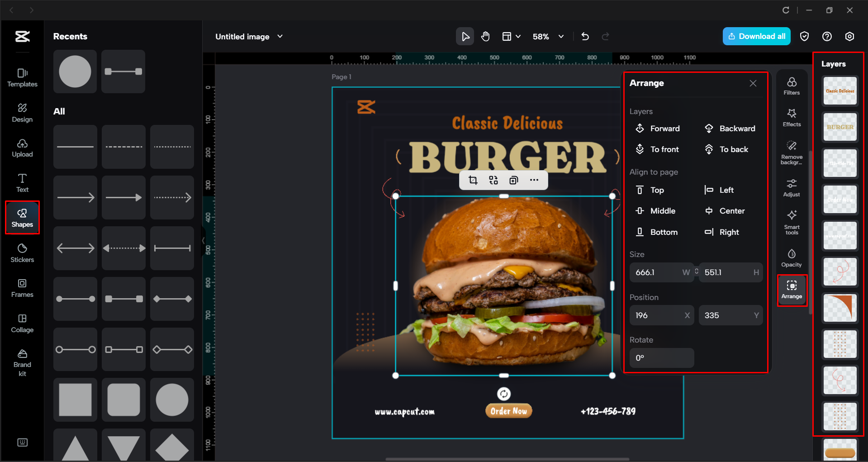Switch to the Smart tools tab
The height and width of the screenshot is (462, 868).
pyautogui.click(x=791, y=222)
